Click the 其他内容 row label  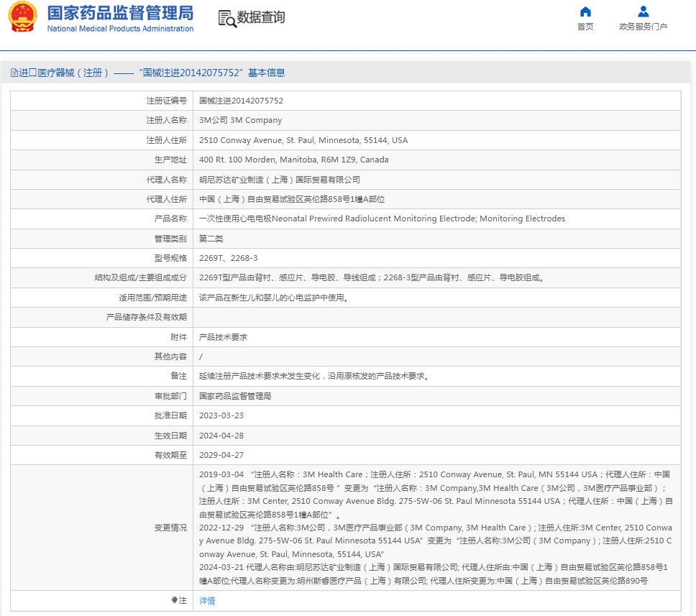(170, 357)
